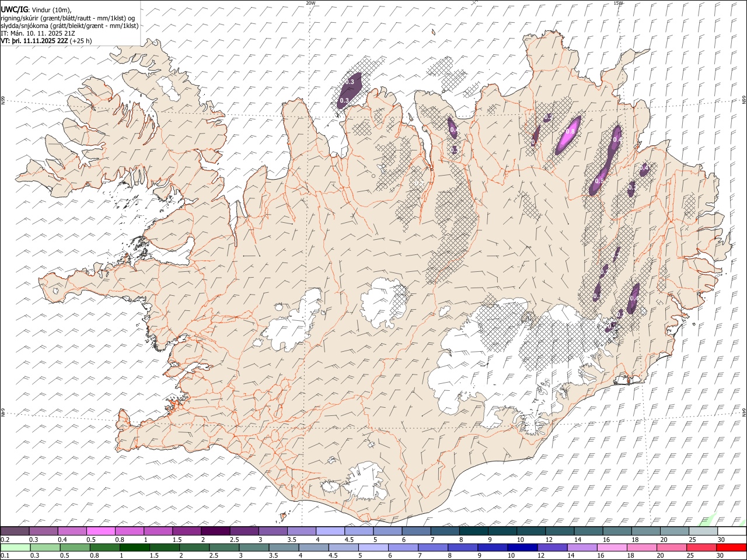Select the bright red swatch after 30
Screen dimensions: 747x560
pos(731,547)
